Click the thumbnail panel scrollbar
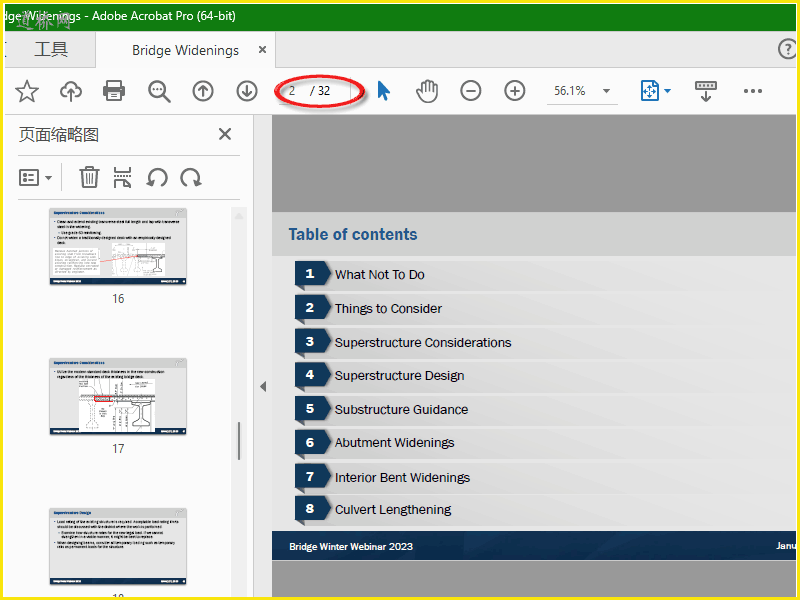Screen dimensions: 800x600 pos(238,441)
